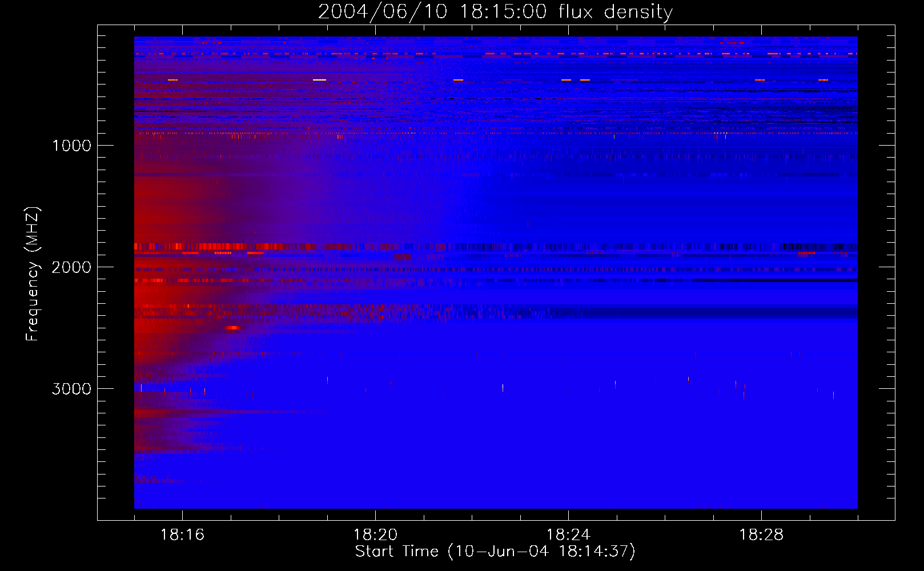924x571 pixels.
Task: Click the "Frequency (MHZ)" axis label
Action: pyautogui.click(x=33, y=274)
